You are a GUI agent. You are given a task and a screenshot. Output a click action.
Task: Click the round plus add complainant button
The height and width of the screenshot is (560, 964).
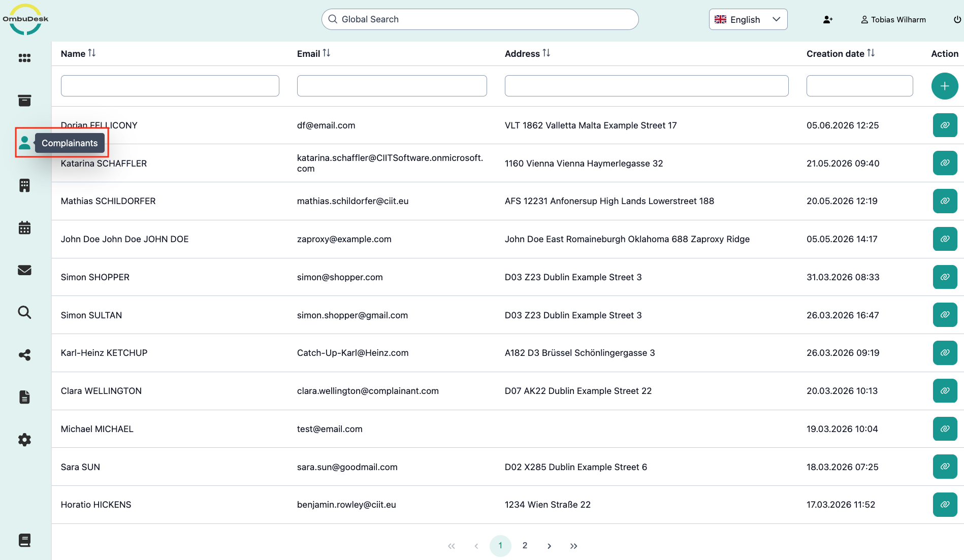pyautogui.click(x=945, y=86)
